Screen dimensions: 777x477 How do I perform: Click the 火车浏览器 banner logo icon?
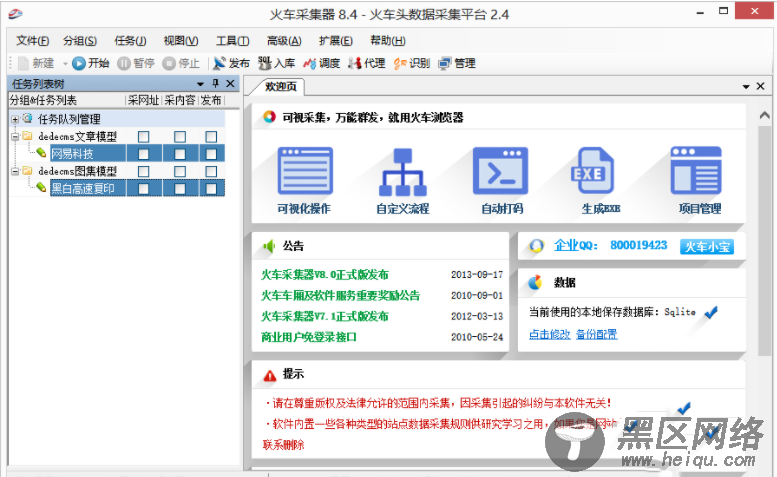click(269, 117)
